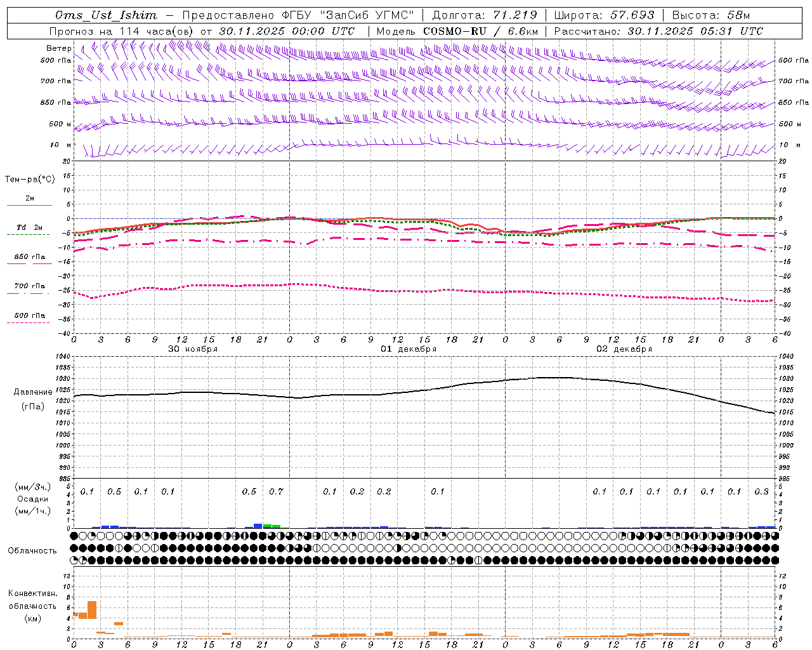Click the "02 декабря" date label
This screenshot has width=812, height=650.
point(624,349)
